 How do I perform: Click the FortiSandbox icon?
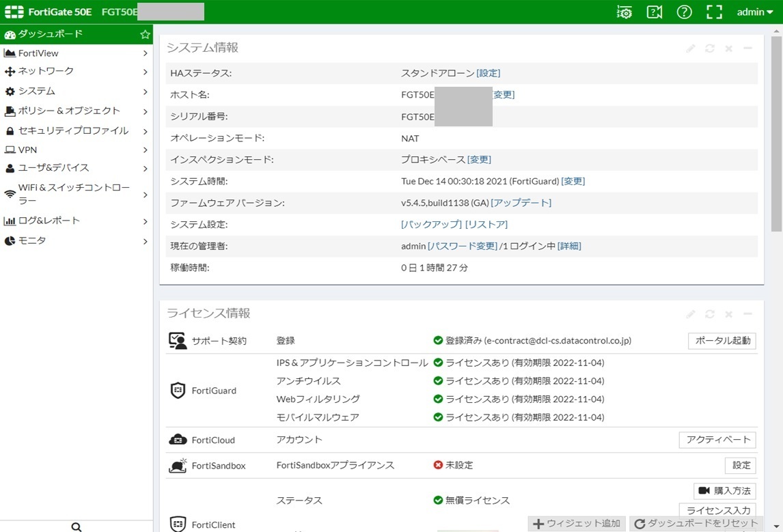[178, 466]
